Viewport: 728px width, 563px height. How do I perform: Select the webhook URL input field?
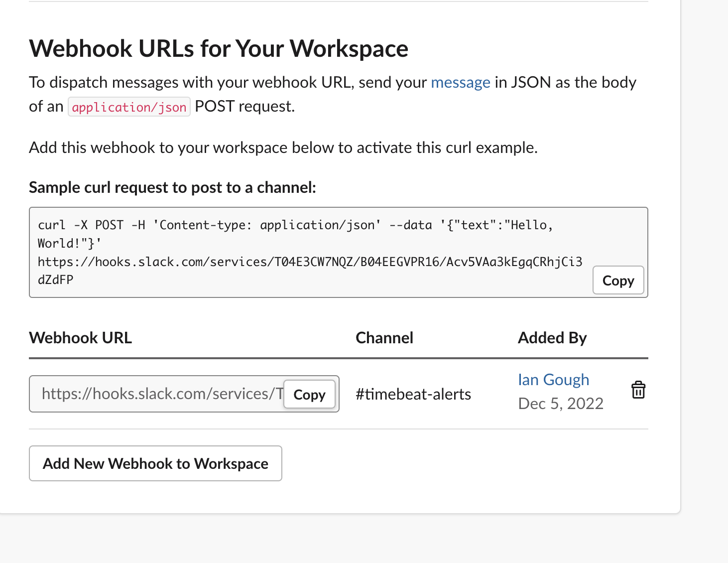point(184,394)
